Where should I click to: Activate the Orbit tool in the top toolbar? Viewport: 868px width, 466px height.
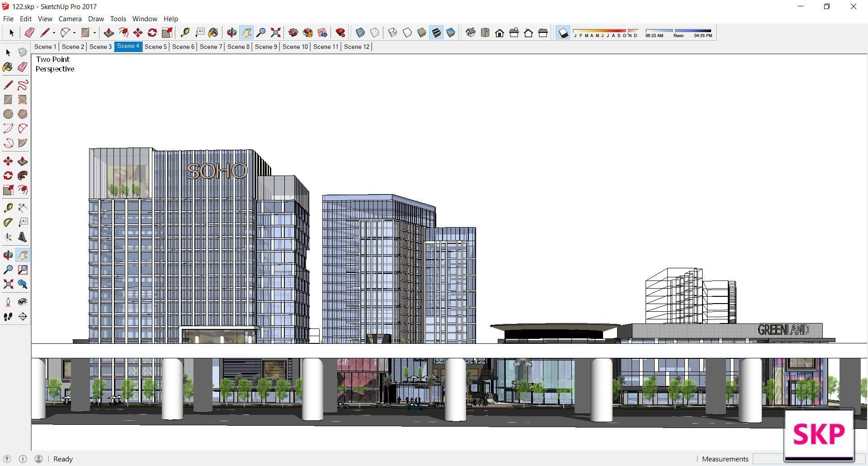[x=232, y=33]
